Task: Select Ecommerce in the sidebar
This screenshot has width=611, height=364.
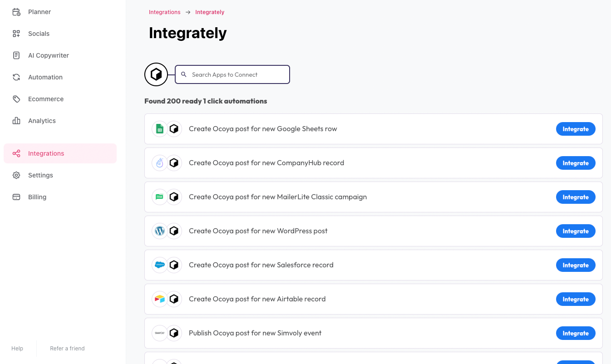Action: tap(60, 99)
